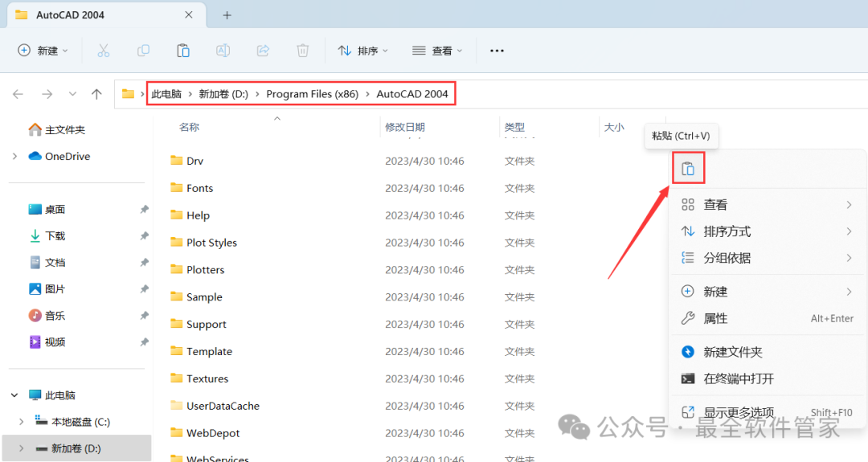Open 排序方式 submenu in context menu
The width and height of the screenshot is (868, 462).
coord(768,231)
